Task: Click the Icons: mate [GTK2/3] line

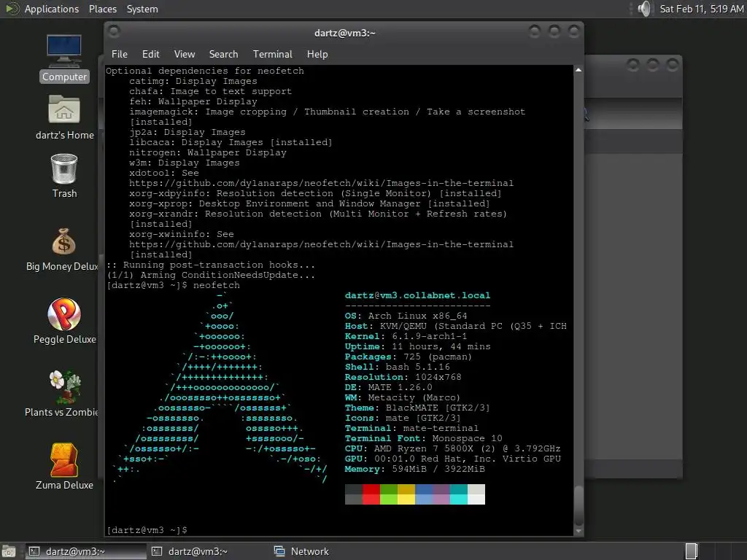Action: tap(403, 418)
